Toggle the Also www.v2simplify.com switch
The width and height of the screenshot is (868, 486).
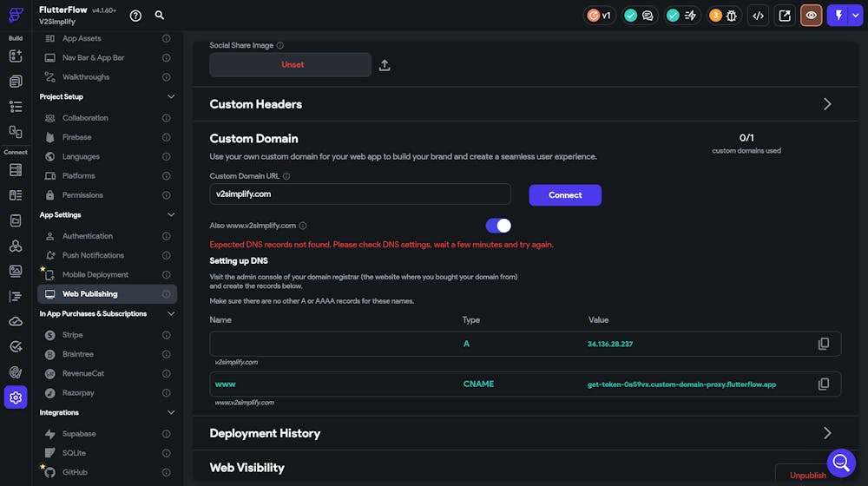click(x=498, y=226)
